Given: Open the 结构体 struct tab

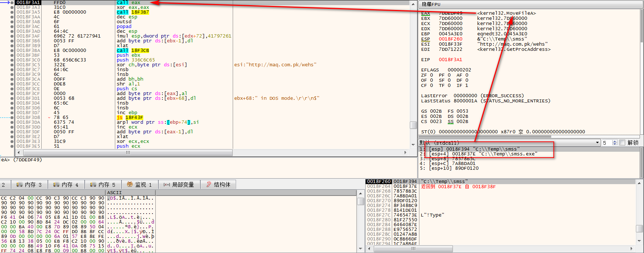Looking at the screenshot, I should click(218, 185).
